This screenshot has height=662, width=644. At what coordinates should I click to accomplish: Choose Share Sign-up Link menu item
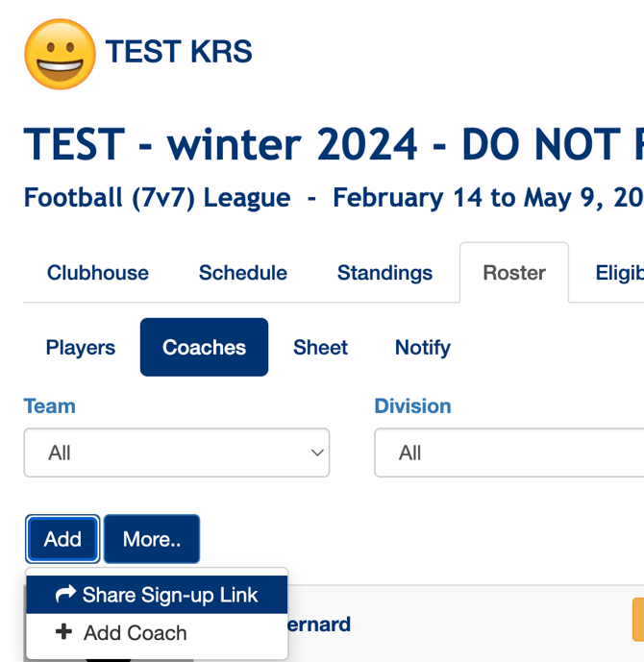pyautogui.click(x=170, y=595)
